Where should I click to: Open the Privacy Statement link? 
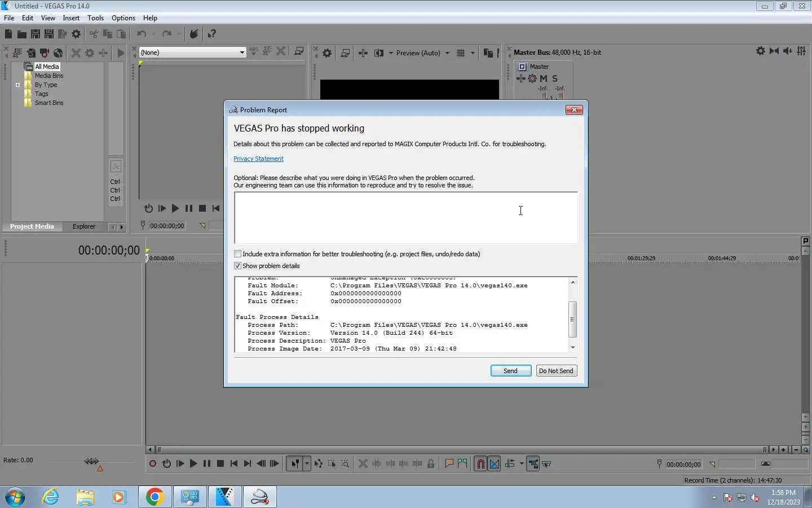pyautogui.click(x=258, y=159)
